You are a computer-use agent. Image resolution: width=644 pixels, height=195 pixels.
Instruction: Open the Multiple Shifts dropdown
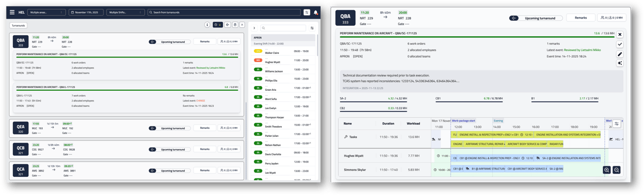coord(126,12)
